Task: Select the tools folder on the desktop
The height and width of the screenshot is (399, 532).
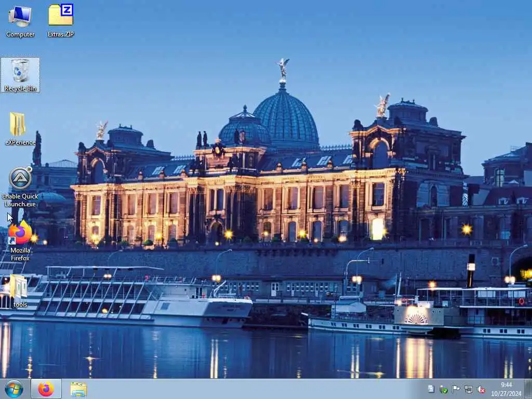Action: click(x=20, y=291)
